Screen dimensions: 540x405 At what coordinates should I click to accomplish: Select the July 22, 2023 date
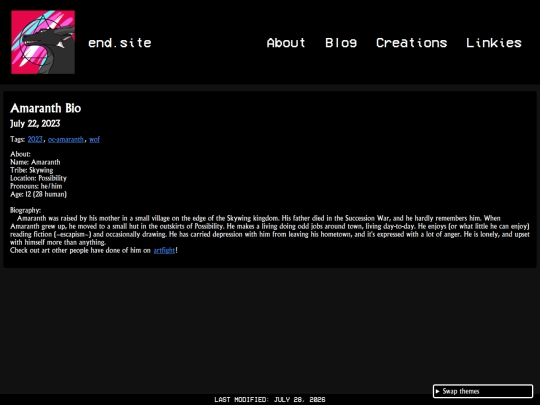[35, 124]
